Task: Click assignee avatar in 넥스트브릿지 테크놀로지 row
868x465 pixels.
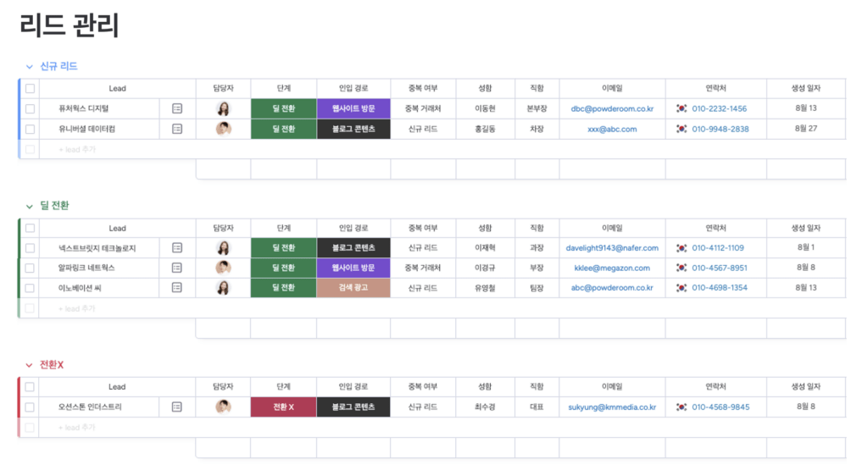Action: pyautogui.click(x=223, y=247)
